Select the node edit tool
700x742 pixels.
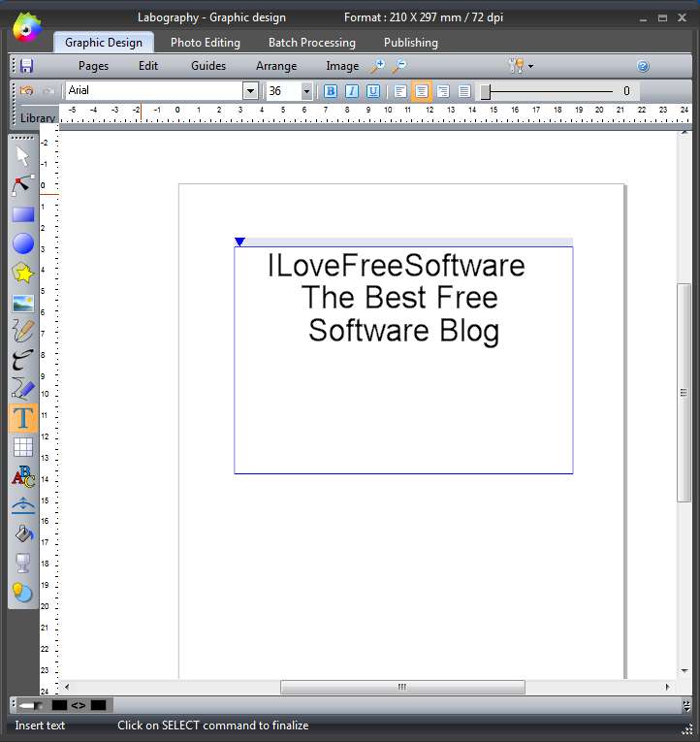point(22,185)
